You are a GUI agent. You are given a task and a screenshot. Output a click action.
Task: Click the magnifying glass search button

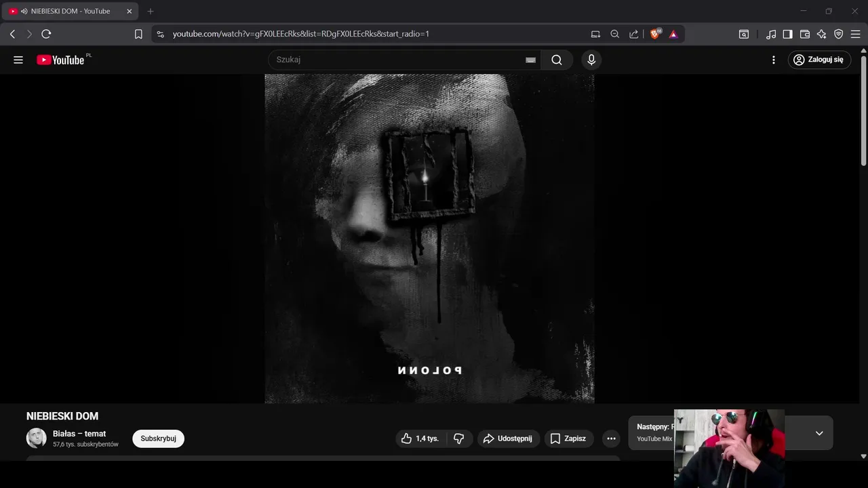pyautogui.click(x=557, y=60)
